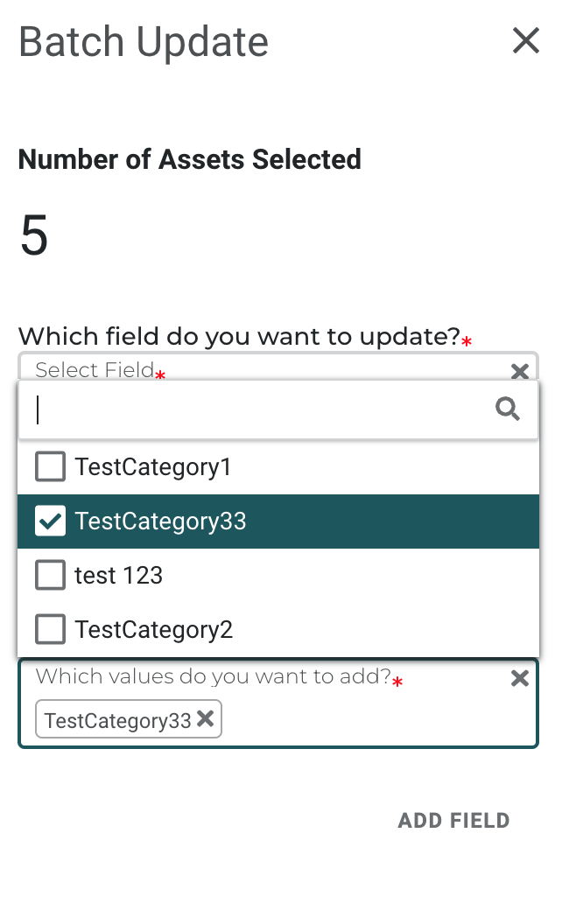Click the highlighted TestCategory33 option label
Image resolution: width=562 pixels, height=924 pixels.
[160, 521]
